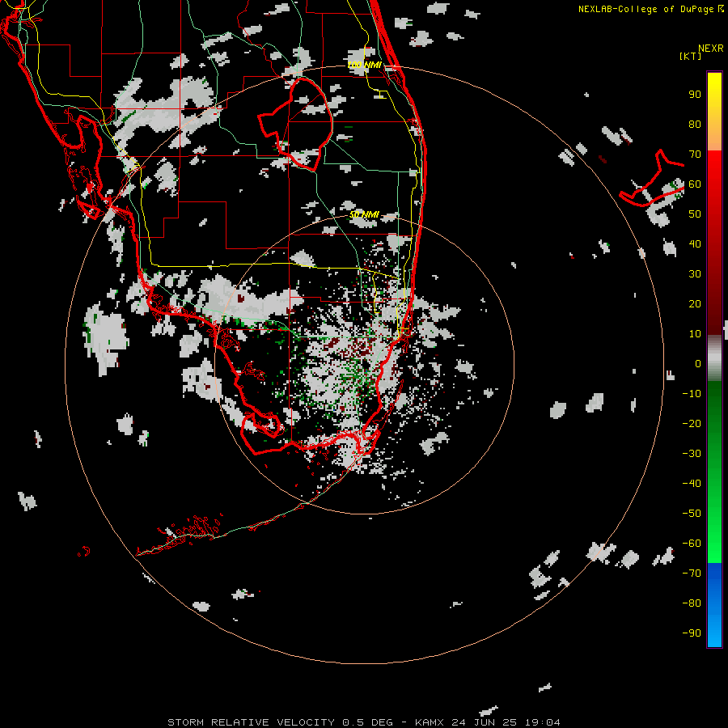Click the 30 value on velocity scale
This screenshot has width=728, height=728.
tap(695, 274)
